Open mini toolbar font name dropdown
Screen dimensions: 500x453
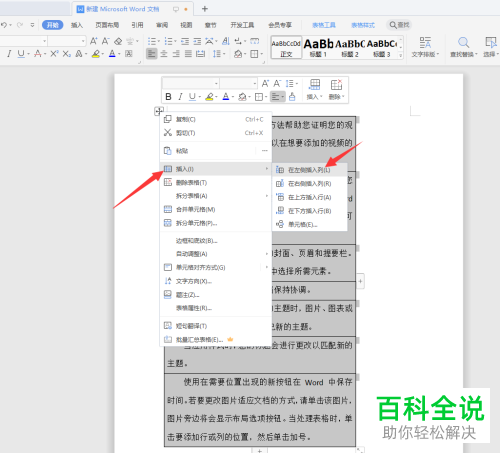pos(216,83)
